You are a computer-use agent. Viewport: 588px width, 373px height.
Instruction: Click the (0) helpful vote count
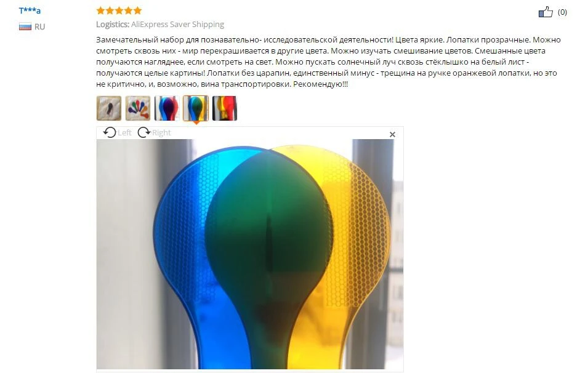[562, 12]
